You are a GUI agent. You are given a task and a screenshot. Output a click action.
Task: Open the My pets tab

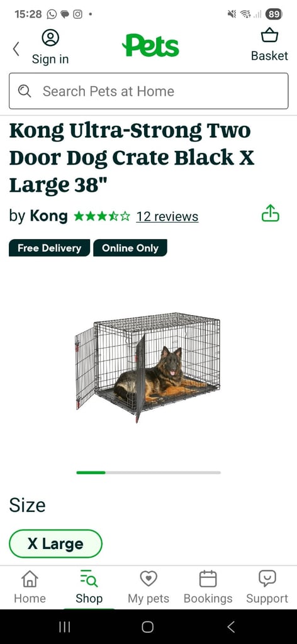[148, 587]
